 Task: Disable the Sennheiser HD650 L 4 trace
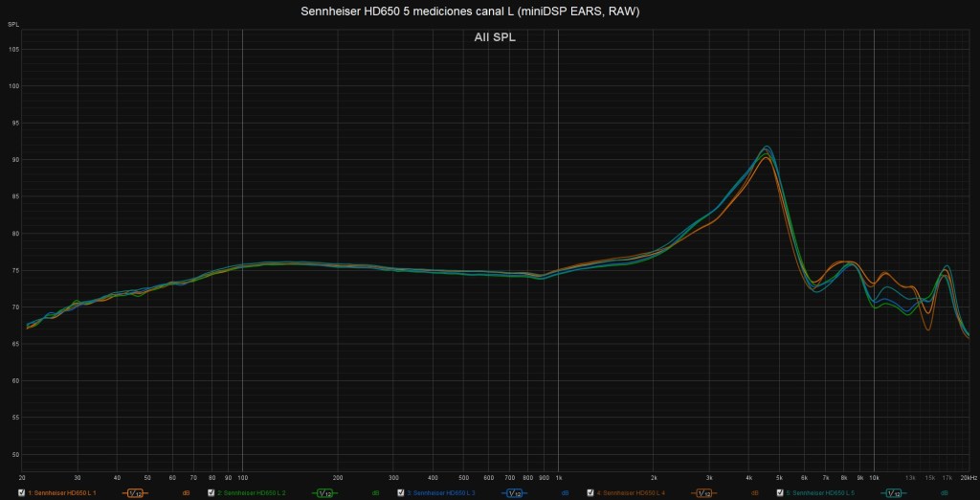pyautogui.click(x=590, y=493)
